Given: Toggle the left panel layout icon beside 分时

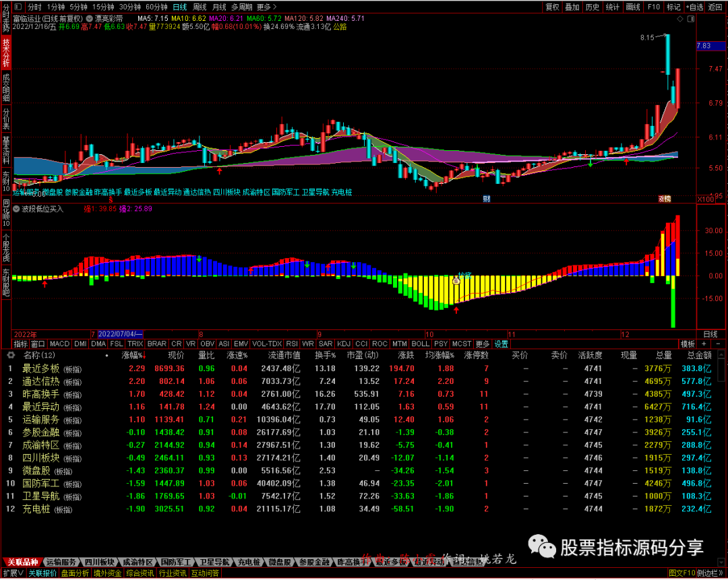Looking at the screenshot, I should pos(18,7).
